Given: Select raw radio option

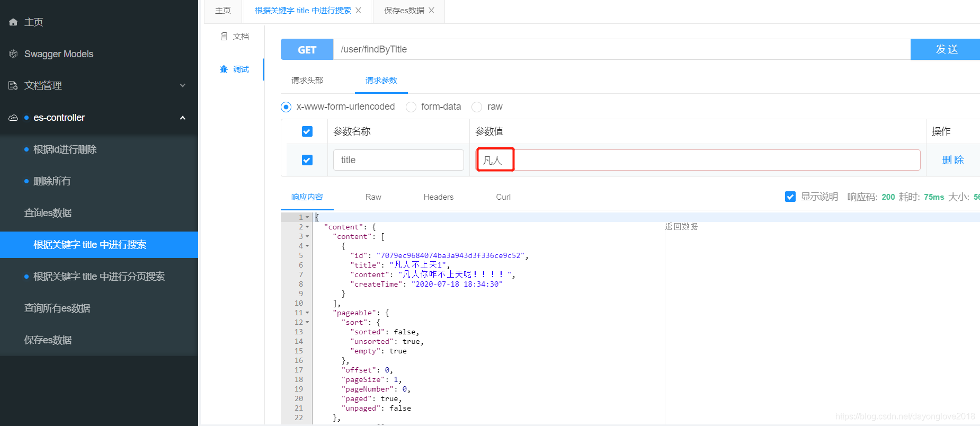Looking at the screenshot, I should pos(477,107).
